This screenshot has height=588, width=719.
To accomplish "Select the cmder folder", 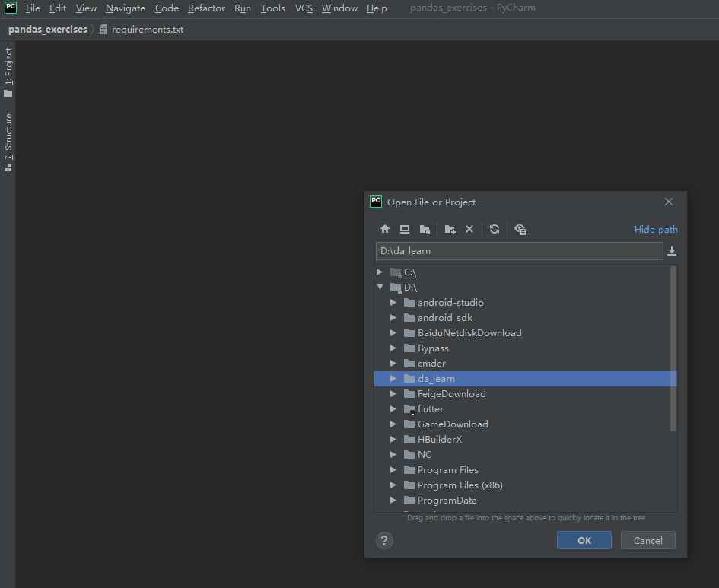I will [522, 363].
